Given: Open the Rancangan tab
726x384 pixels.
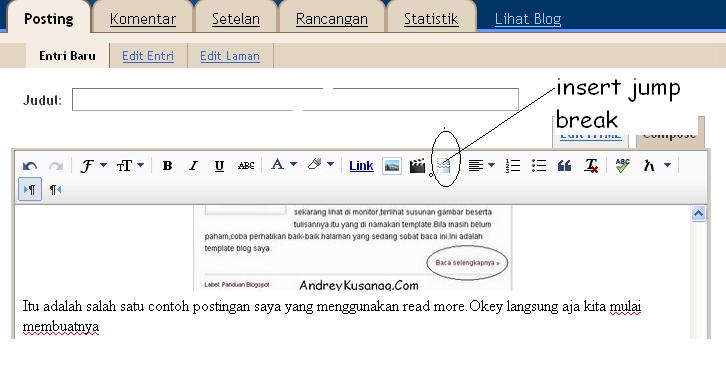Looking at the screenshot, I should [332, 19].
